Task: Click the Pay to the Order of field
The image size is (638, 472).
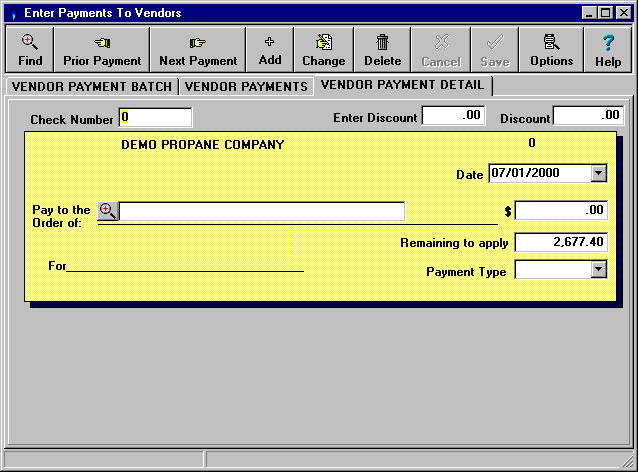Action: [262, 211]
